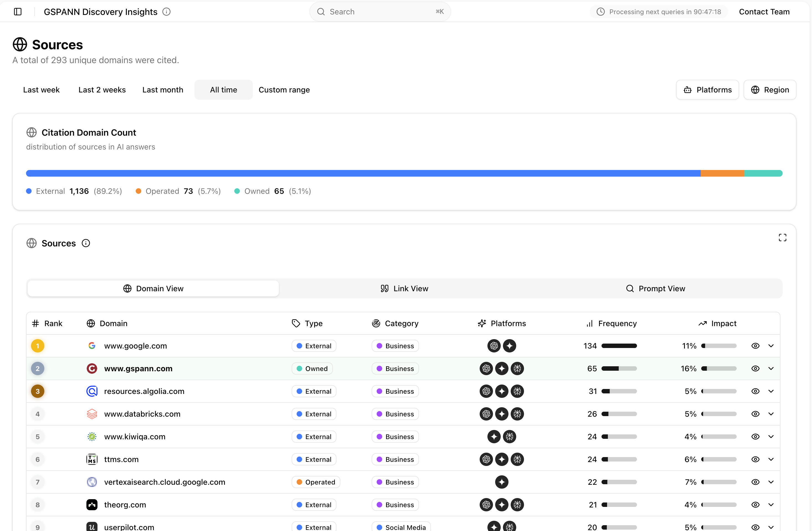Open the Platforms filter dropdown
Screen dimensions: 812x531
pos(707,90)
